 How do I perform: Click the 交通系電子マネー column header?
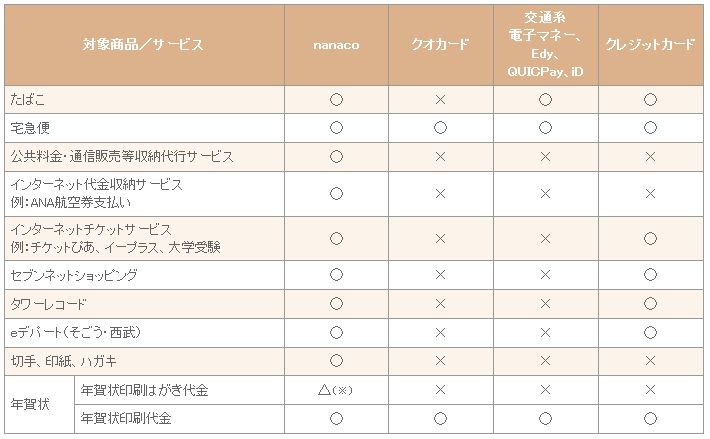(x=545, y=44)
